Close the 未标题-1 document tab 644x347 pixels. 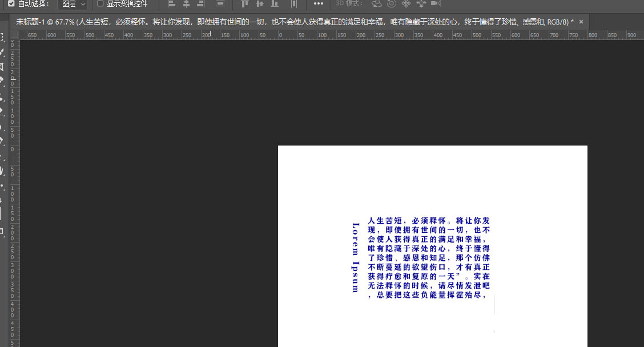coord(581,22)
